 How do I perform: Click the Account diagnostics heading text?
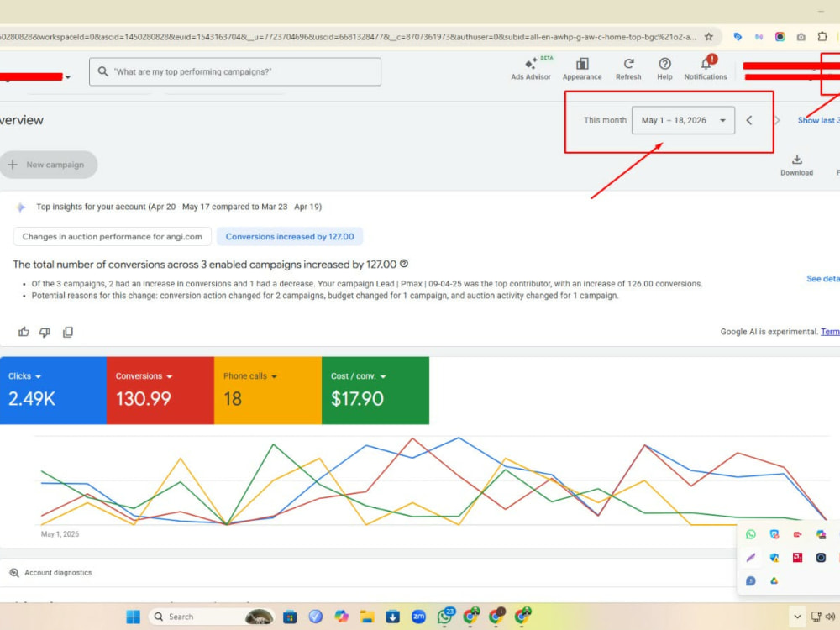point(58,573)
